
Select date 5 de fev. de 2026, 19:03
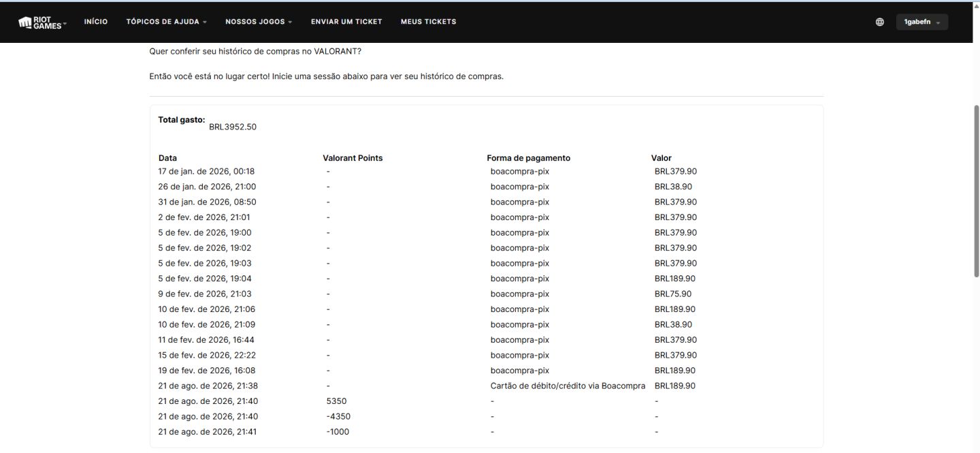click(x=204, y=264)
